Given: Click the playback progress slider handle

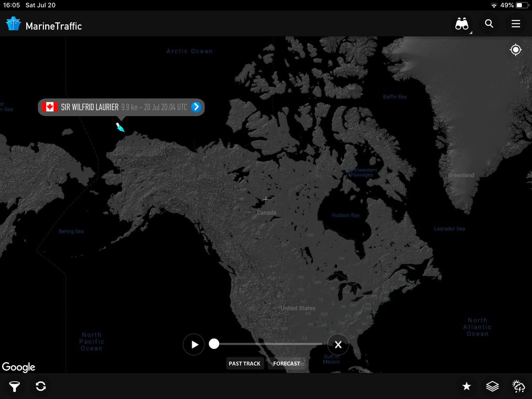Looking at the screenshot, I should pos(215,343).
